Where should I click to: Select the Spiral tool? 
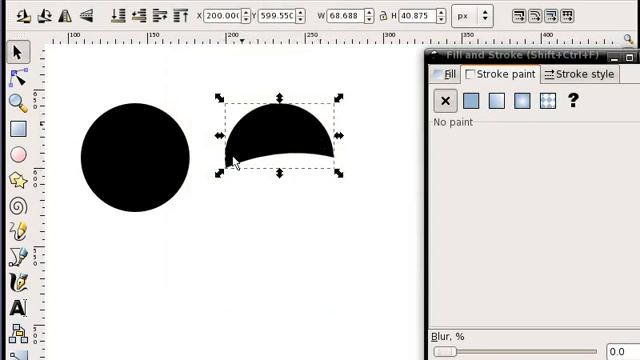(18, 206)
